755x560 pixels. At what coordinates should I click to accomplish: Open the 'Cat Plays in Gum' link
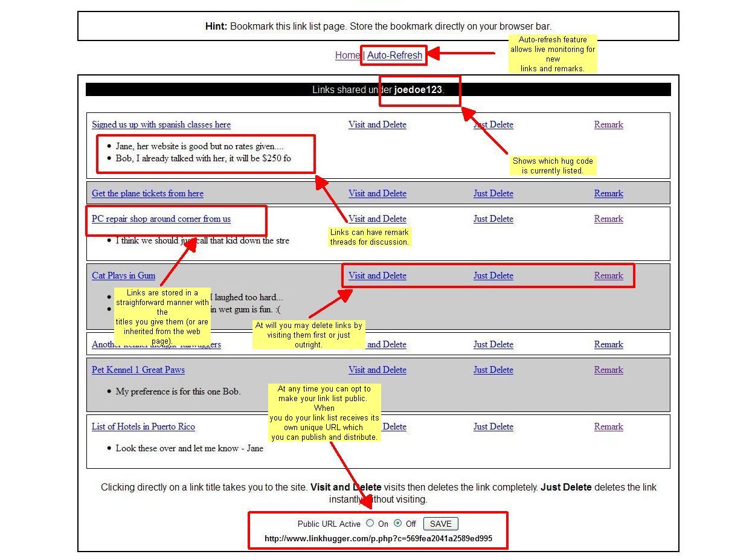tap(124, 275)
